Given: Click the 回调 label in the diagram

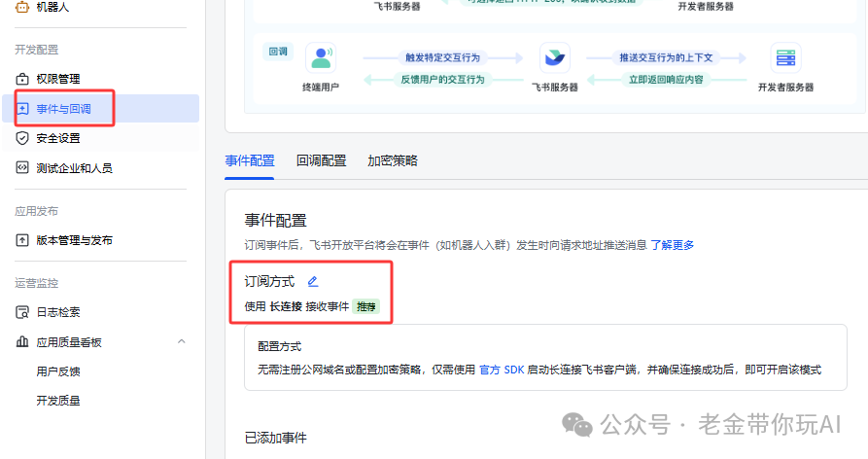Looking at the screenshot, I should pyautogui.click(x=278, y=52).
